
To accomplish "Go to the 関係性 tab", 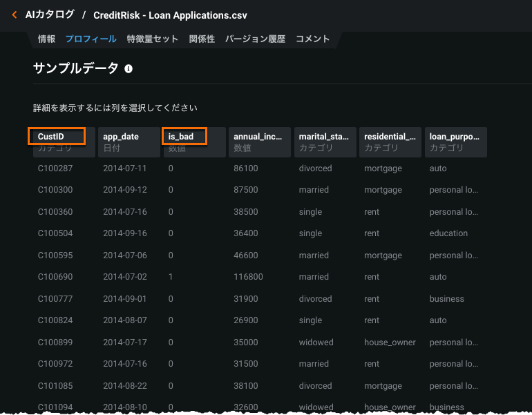I will tap(202, 39).
